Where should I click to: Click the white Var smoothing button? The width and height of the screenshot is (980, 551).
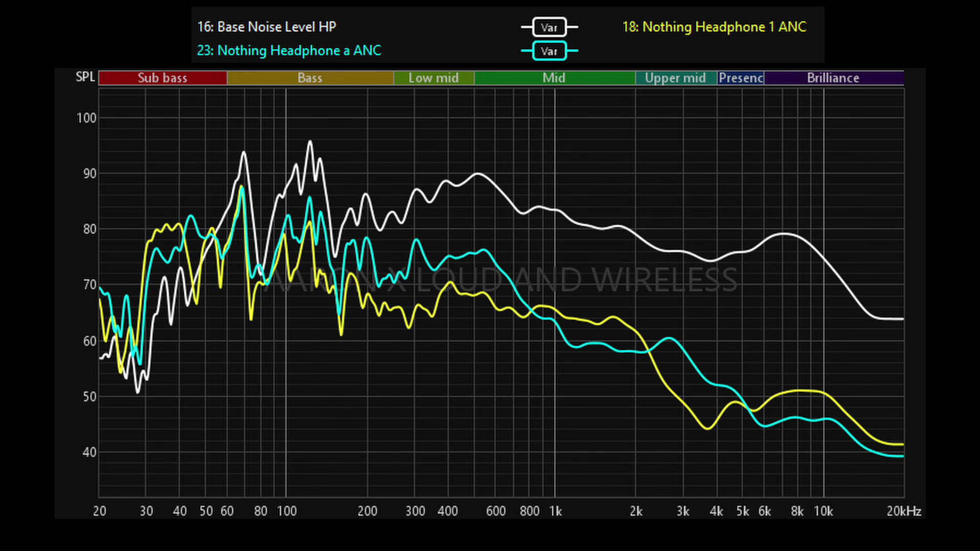click(549, 27)
